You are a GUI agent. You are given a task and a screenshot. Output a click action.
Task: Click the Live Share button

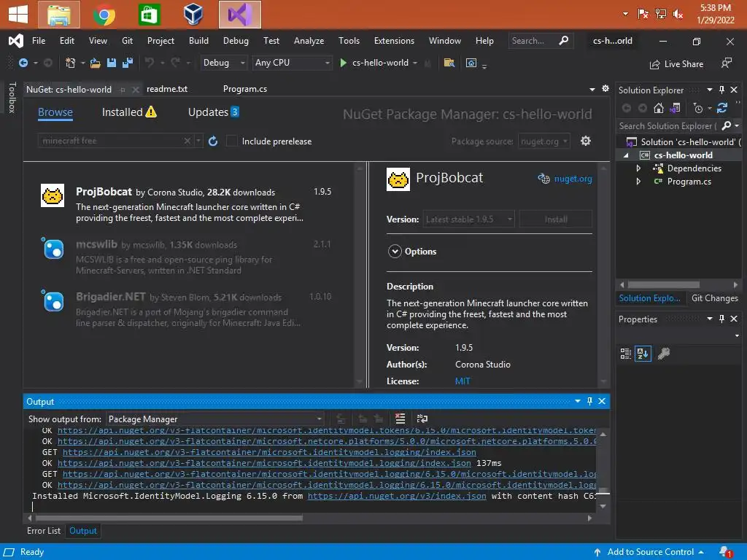676,64
